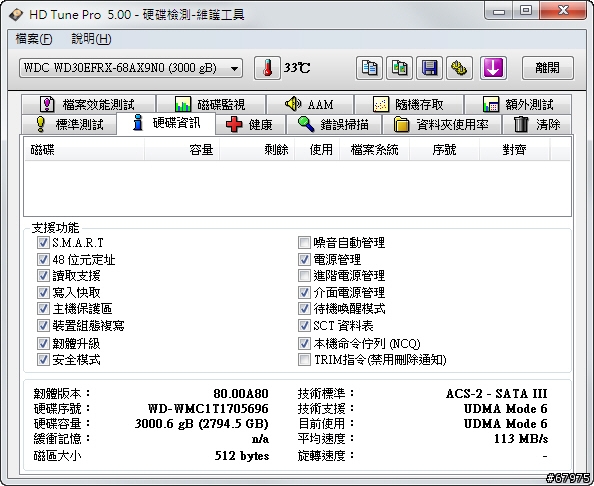Toggle the 裝置組態複寫 checkbox
594x486 pixels.
(x=43, y=325)
